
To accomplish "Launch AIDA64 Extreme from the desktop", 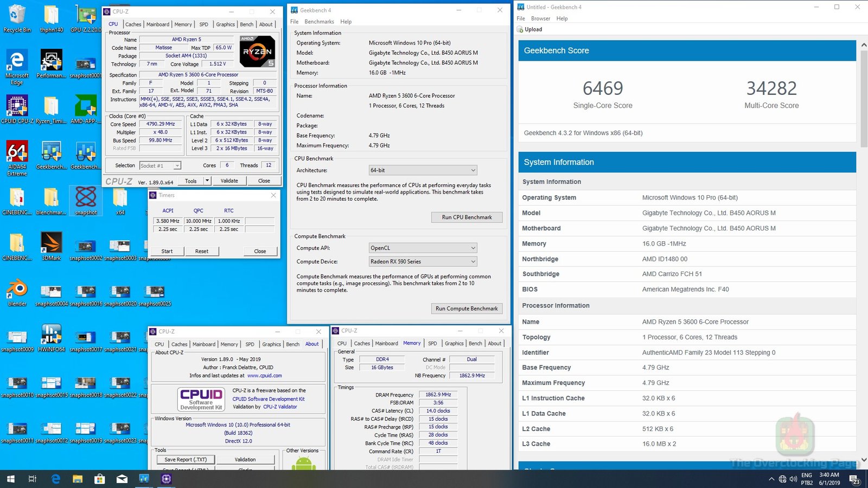I will [17, 153].
